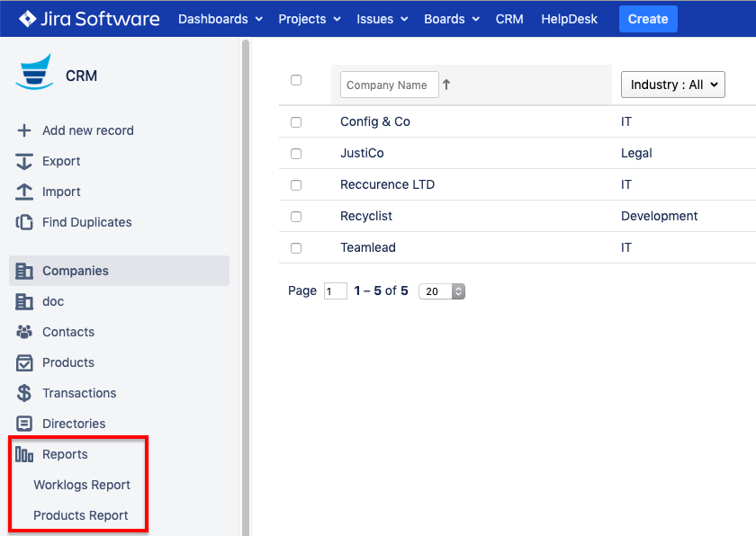Click the Import upload icon
The width and height of the screenshot is (756, 536).
pyautogui.click(x=24, y=192)
